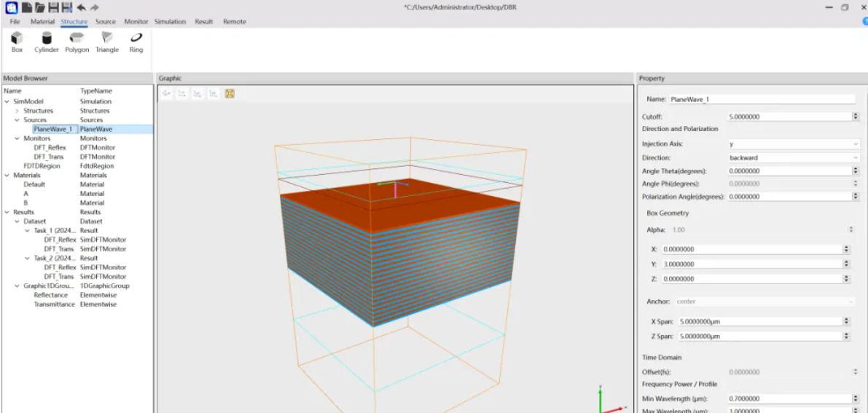Select DFT_Reflex under Task_1
The height and width of the screenshot is (413, 868).
point(60,240)
